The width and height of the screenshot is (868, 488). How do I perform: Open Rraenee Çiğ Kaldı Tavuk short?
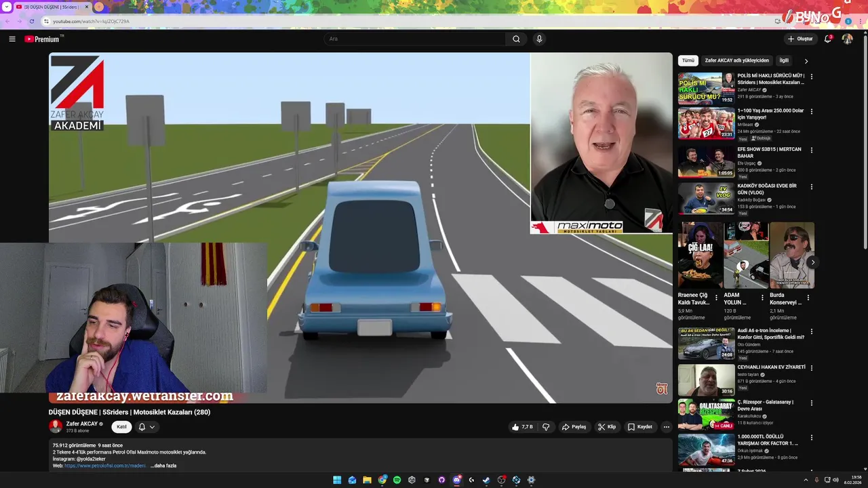coord(700,255)
